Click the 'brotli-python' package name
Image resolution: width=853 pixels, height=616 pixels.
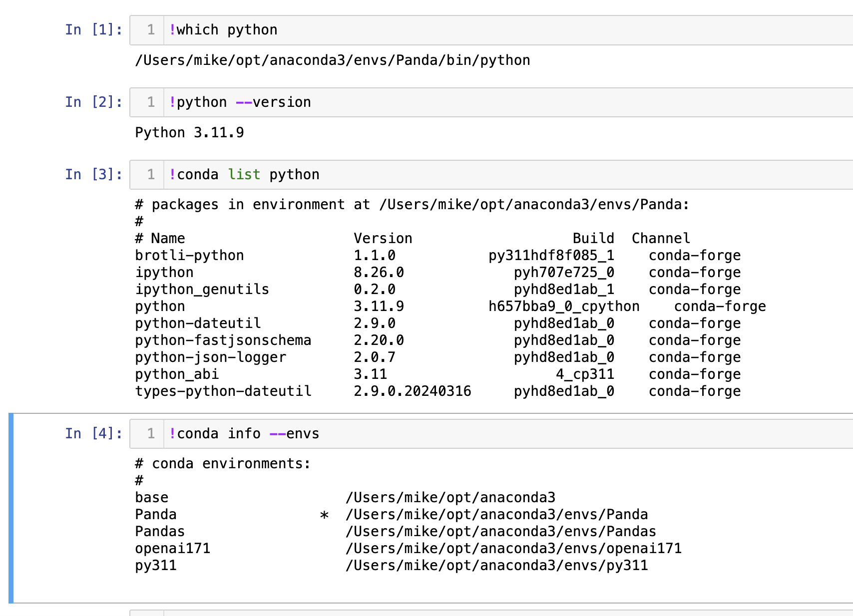(189, 256)
